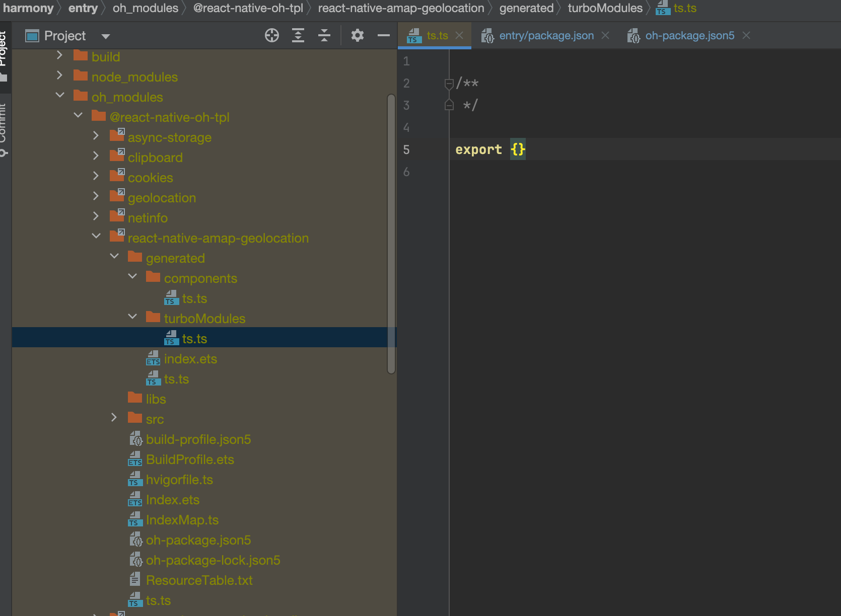Select BuildProfile.ets file

coord(190,459)
